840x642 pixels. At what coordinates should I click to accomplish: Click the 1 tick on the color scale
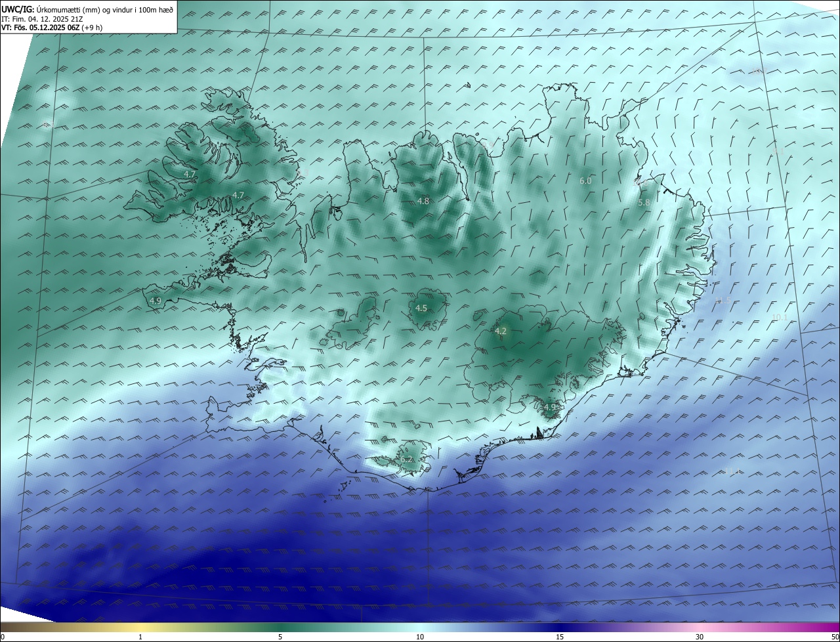[x=140, y=637]
